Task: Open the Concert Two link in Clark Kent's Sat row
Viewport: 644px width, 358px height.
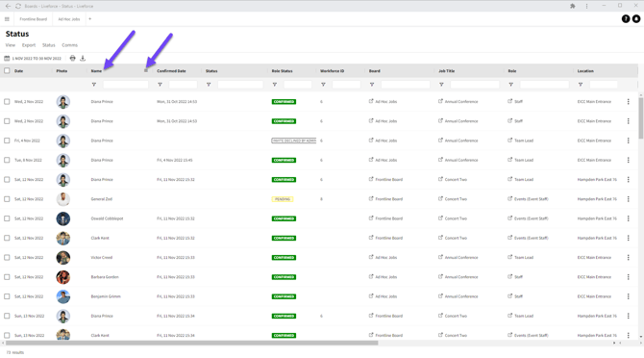Action: coord(456,238)
